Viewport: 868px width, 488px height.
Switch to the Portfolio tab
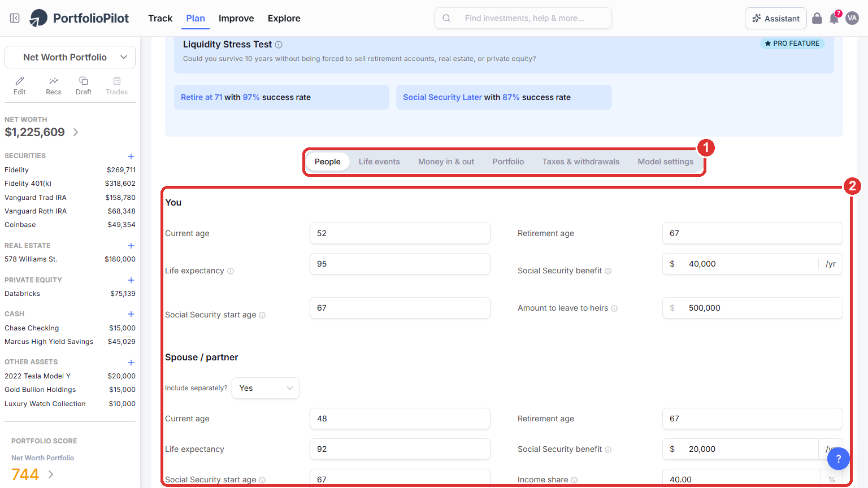pos(508,162)
